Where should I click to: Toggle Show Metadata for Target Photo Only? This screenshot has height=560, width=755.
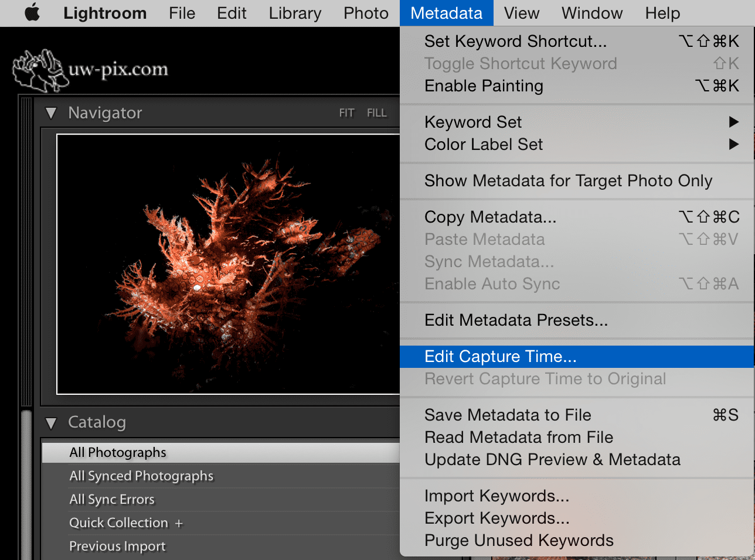[577, 180]
